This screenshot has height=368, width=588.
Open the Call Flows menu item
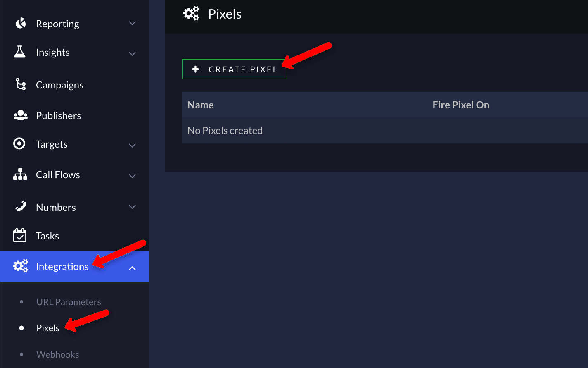pyautogui.click(x=74, y=174)
